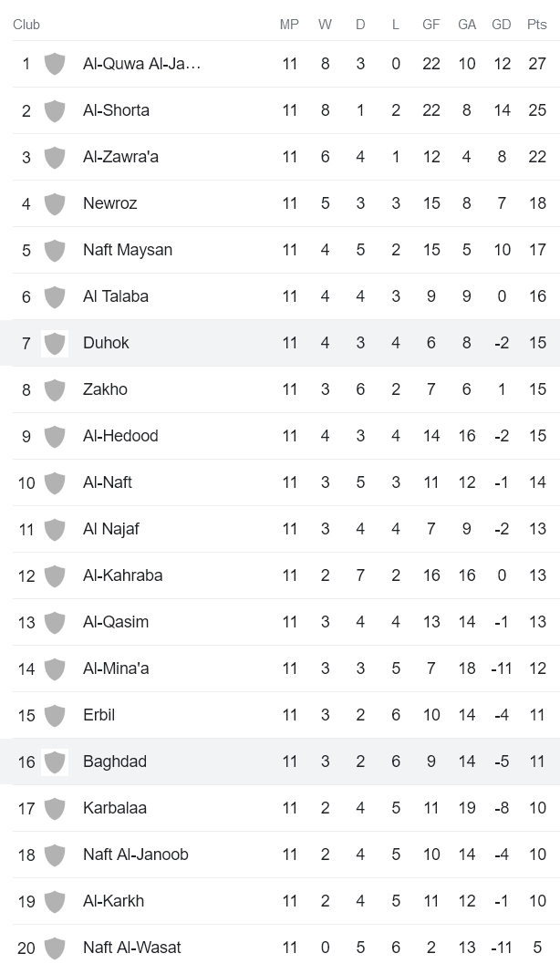Click the Duhok shield icon
The height and width of the screenshot is (974, 560).
55,343
